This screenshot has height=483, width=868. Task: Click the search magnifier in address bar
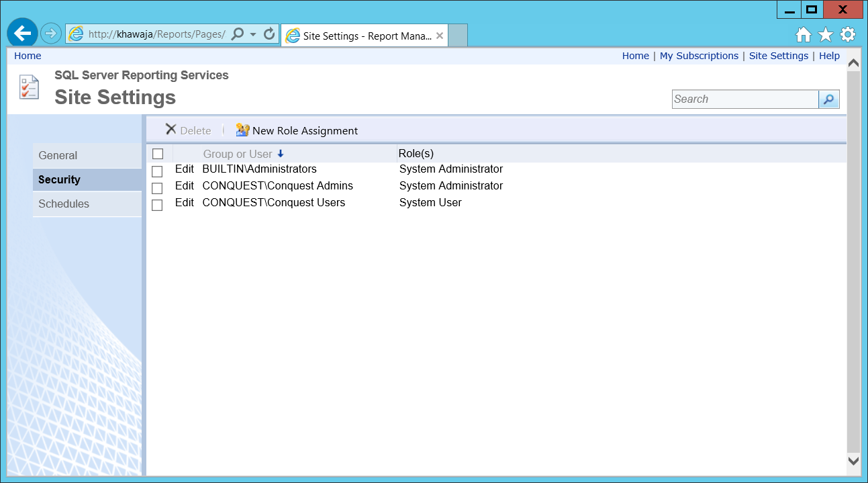[x=237, y=34]
